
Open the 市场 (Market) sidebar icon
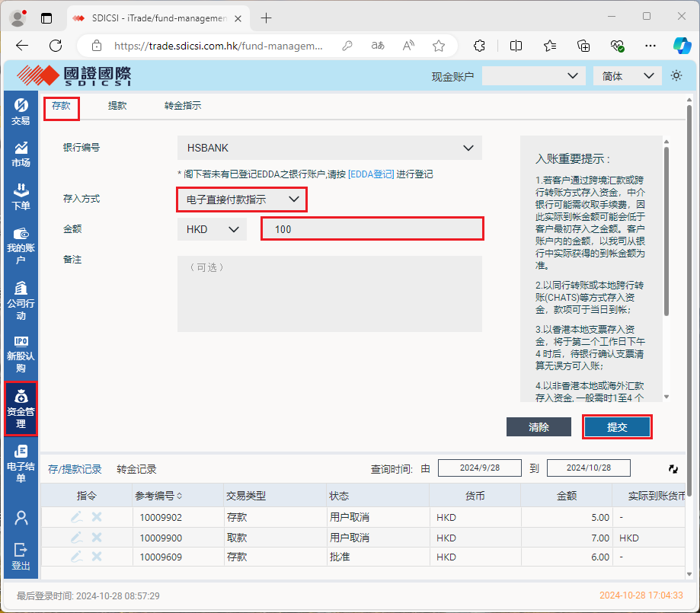[21, 153]
